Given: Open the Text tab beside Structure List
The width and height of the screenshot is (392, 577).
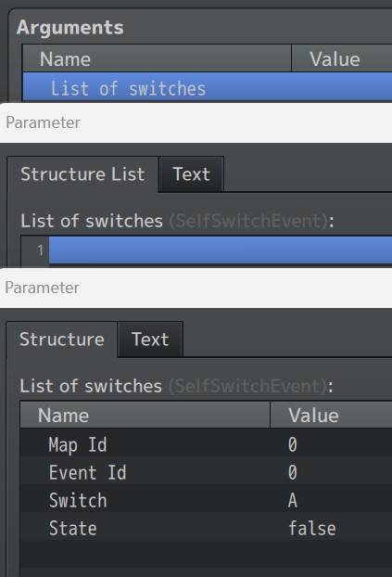Looking at the screenshot, I should (x=191, y=174).
